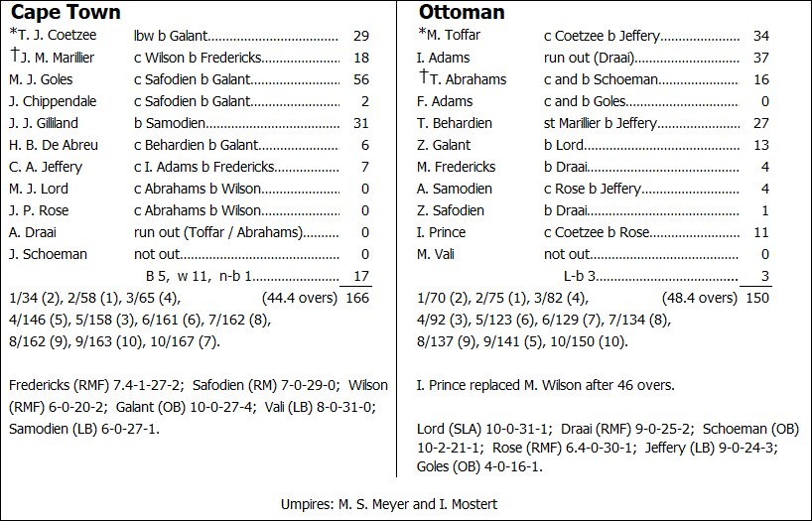Select batsman name M. J. Goles
The width and height of the screenshot is (812, 521).
tap(41, 79)
